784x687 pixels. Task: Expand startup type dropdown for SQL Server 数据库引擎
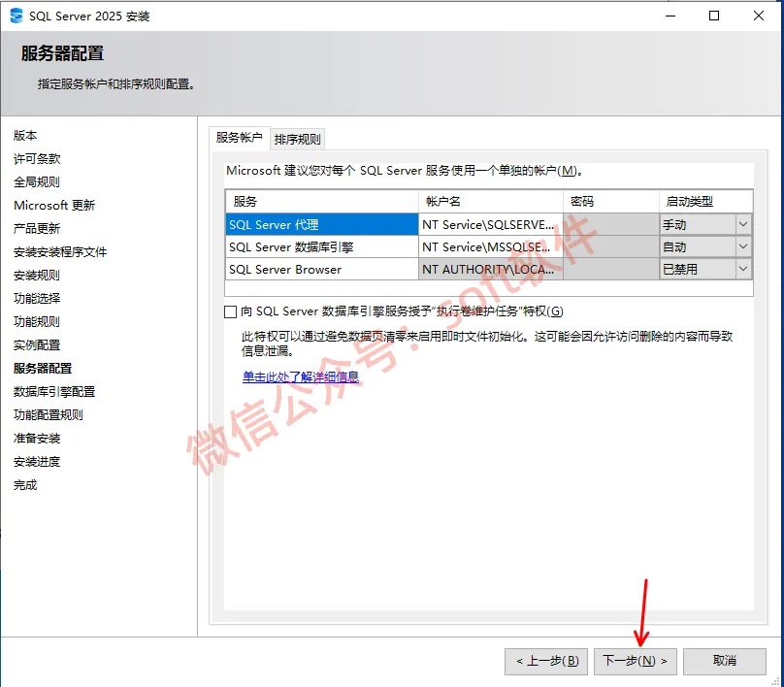(743, 246)
